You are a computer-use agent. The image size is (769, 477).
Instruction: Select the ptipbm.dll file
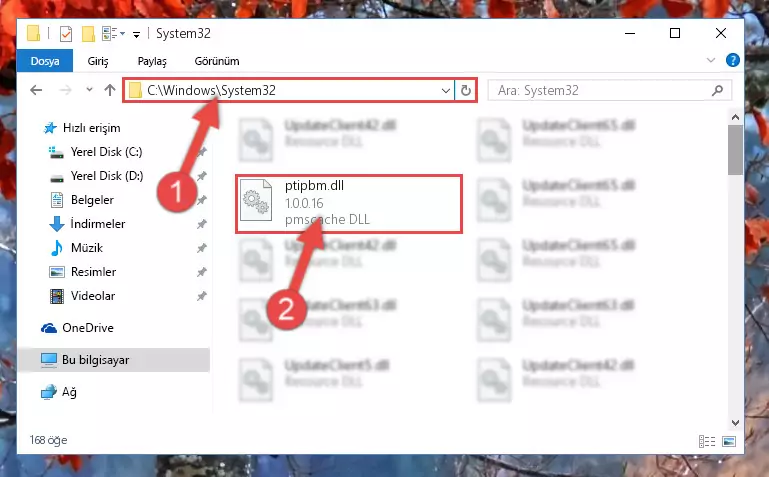[x=349, y=203]
